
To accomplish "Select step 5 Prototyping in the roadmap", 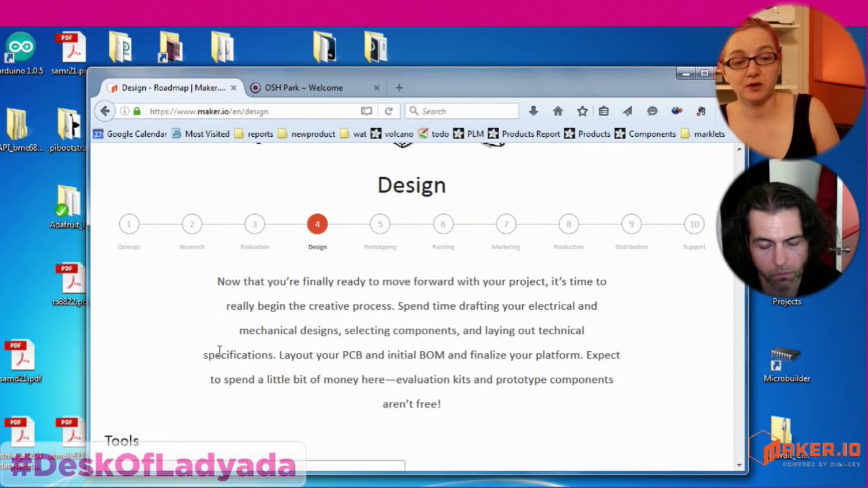I will 380,224.
